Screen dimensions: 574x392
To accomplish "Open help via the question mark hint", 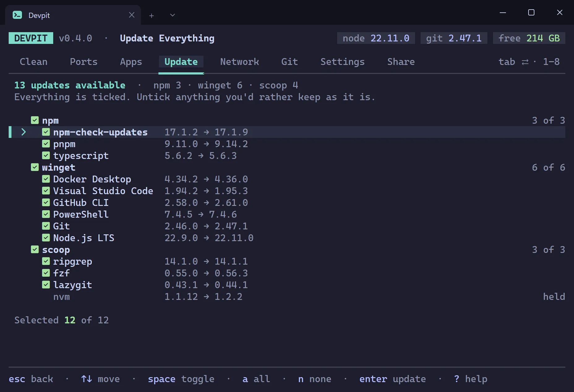I will pos(471,379).
